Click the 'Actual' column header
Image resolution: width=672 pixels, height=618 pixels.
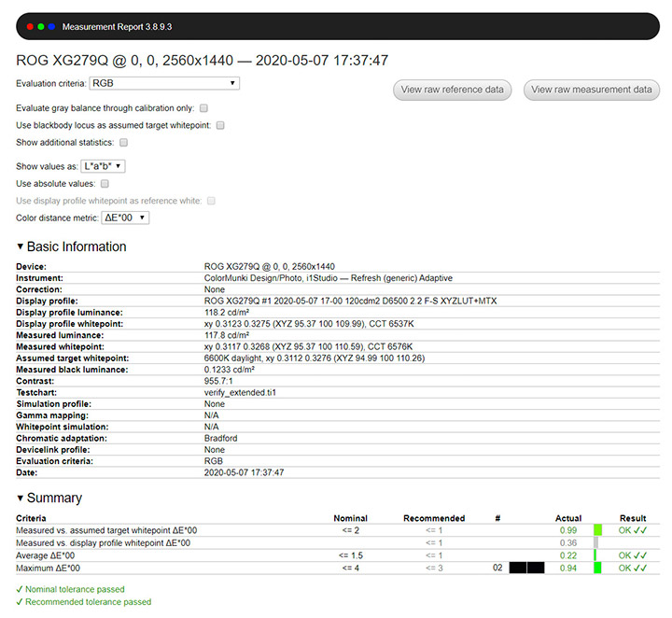[x=568, y=518]
